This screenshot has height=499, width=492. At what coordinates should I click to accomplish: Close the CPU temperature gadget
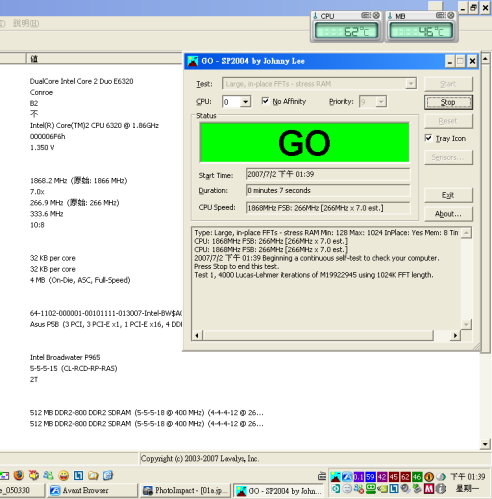click(376, 15)
